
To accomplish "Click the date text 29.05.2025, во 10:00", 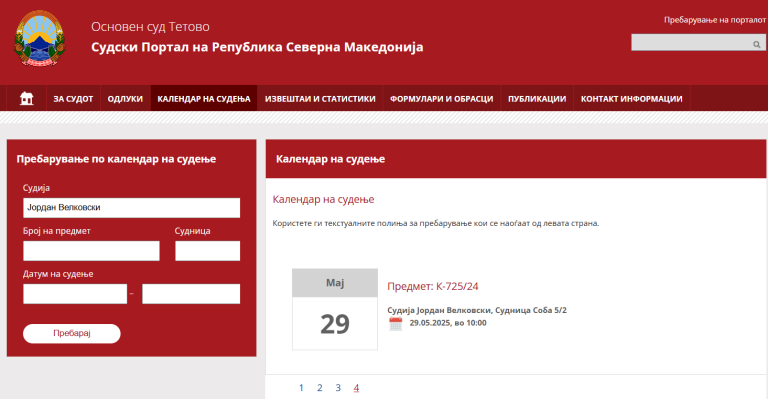I will click(448, 323).
